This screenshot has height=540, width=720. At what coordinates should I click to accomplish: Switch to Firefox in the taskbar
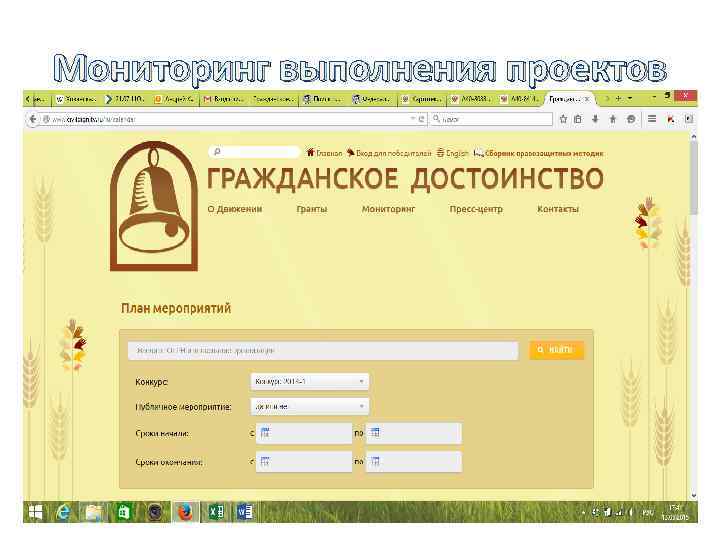185,512
